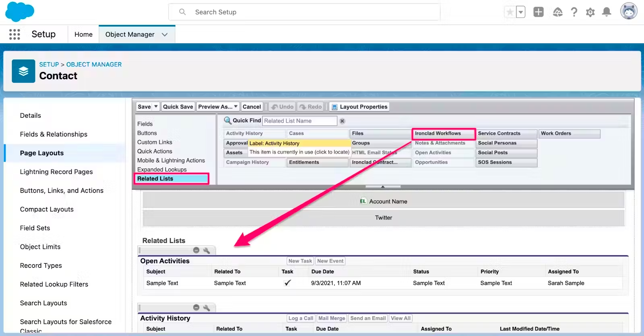Screen dimensions: 644x336
Task: Open the Preview As dropdown
Action: pos(218,107)
